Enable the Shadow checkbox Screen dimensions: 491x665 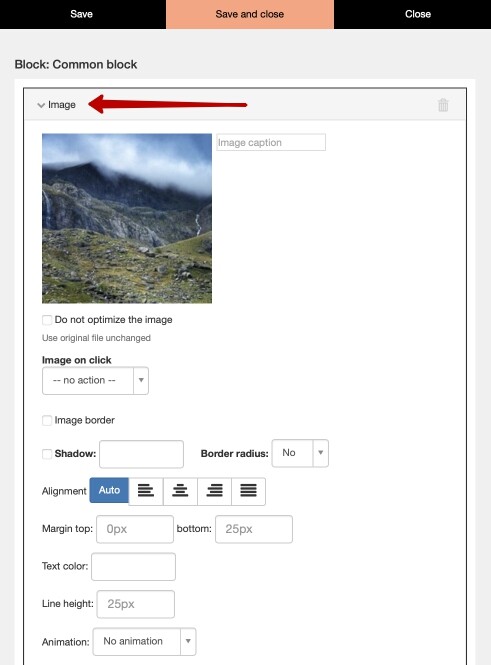[47, 454]
